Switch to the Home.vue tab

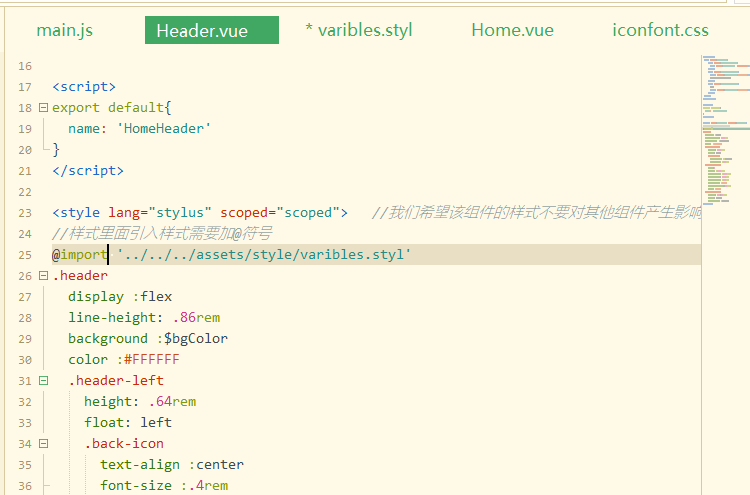pyautogui.click(x=512, y=30)
